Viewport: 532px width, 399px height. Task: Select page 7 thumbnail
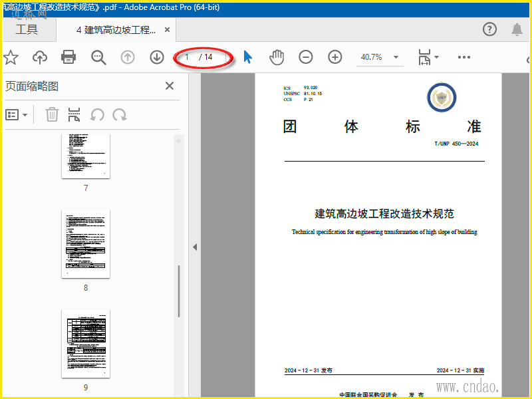point(86,156)
